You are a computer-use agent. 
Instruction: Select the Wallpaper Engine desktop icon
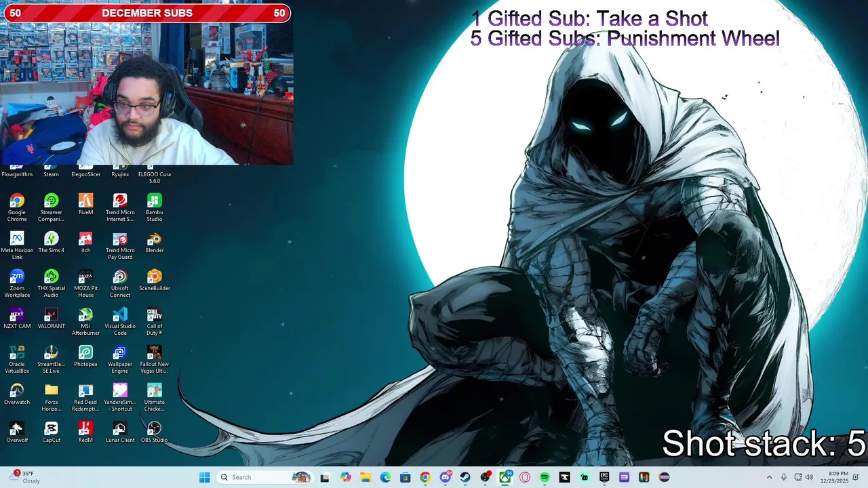(x=120, y=359)
